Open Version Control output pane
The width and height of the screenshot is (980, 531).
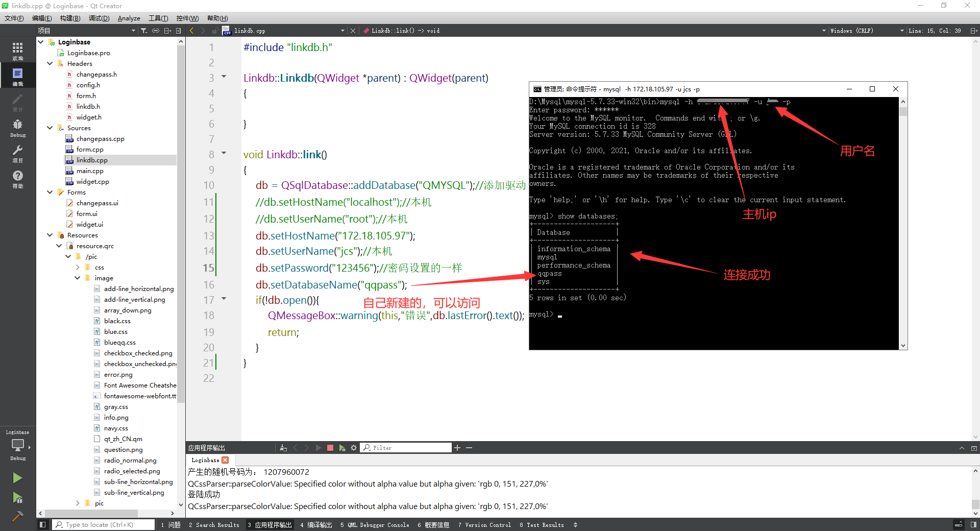pyautogui.click(x=484, y=525)
